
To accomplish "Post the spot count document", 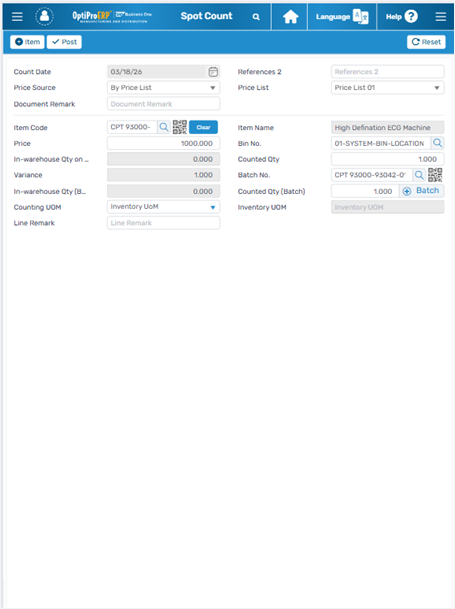I will click(x=64, y=42).
